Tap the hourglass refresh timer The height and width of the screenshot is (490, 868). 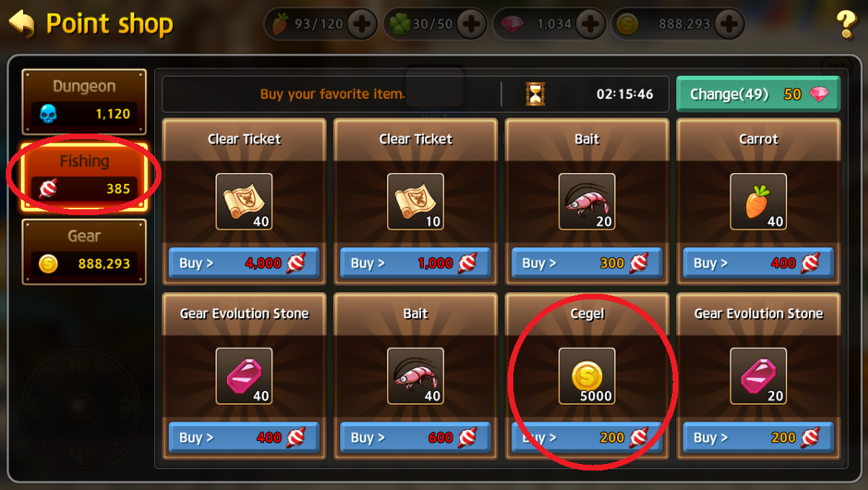click(535, 94)
